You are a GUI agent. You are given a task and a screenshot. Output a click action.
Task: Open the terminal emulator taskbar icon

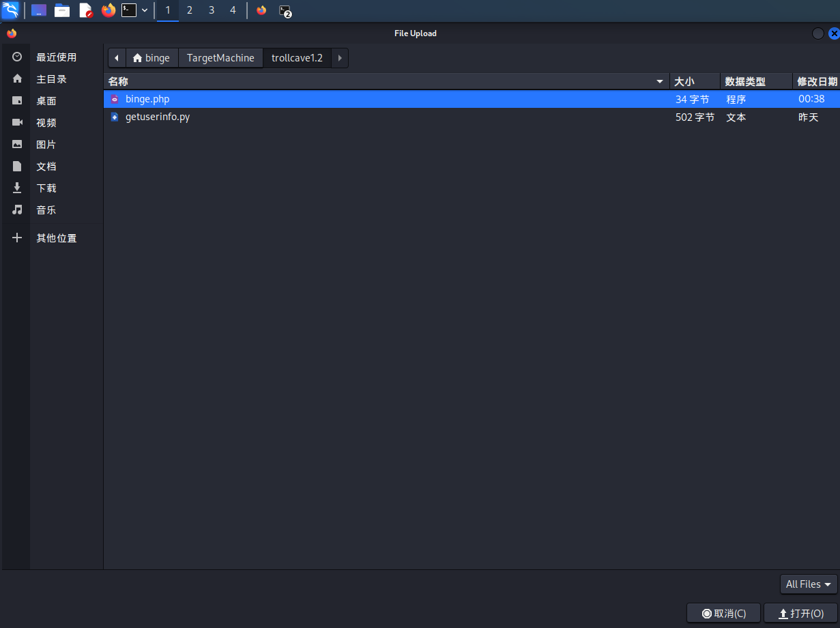(x=129, y=10)
